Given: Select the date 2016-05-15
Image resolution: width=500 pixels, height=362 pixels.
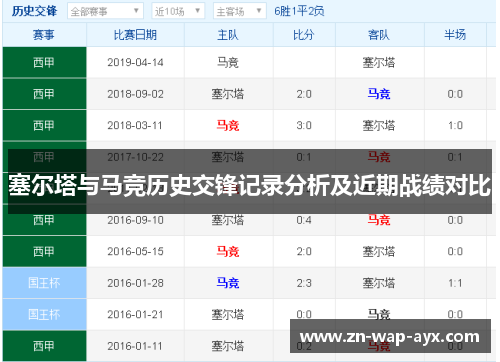Looking at the screenshot, I should click(x=135, y=251).
